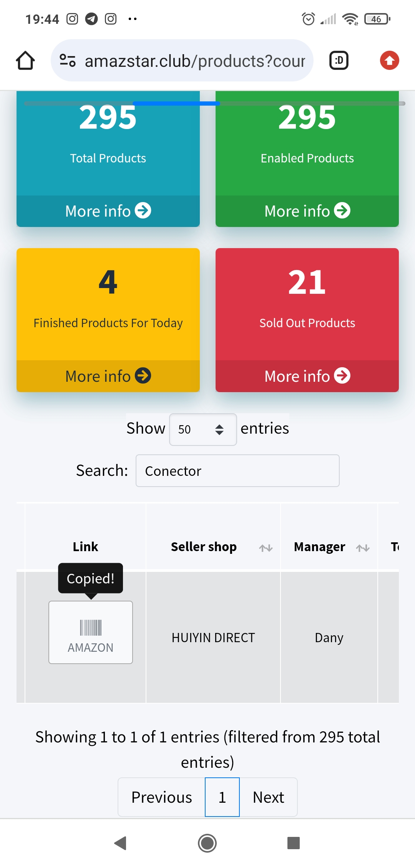Open More info for Total Products
The image size is (415, 868).
pos(108,211)
